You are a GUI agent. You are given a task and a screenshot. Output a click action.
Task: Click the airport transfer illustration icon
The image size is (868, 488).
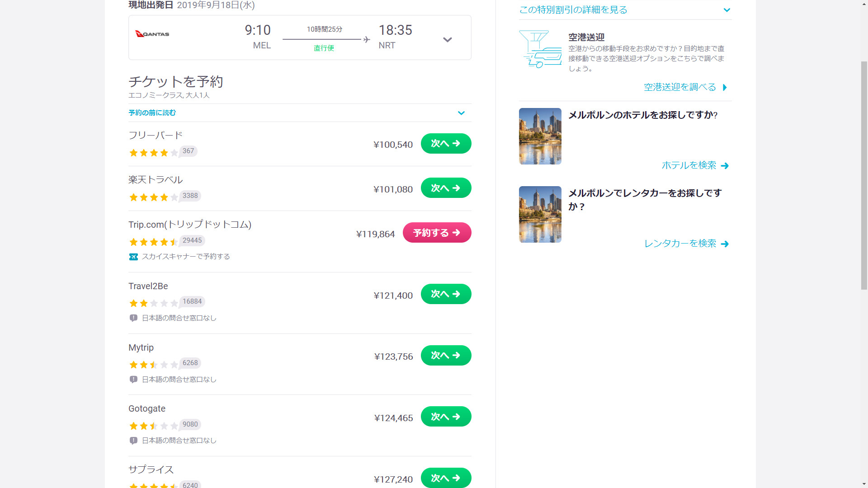[540, 49]
